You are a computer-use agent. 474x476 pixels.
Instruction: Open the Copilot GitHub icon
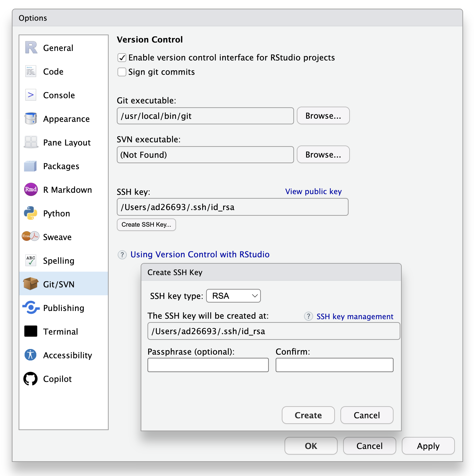click(x=30, y=379)
